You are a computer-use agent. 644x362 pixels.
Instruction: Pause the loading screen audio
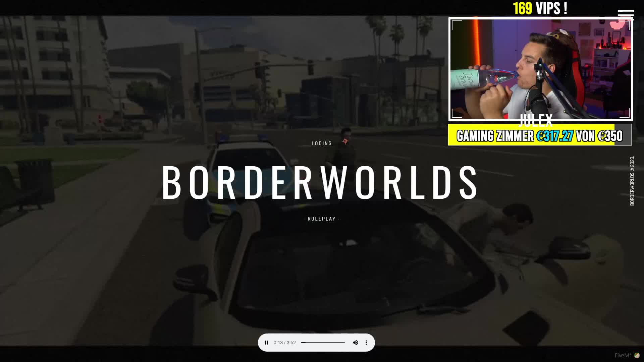[267, 343]
